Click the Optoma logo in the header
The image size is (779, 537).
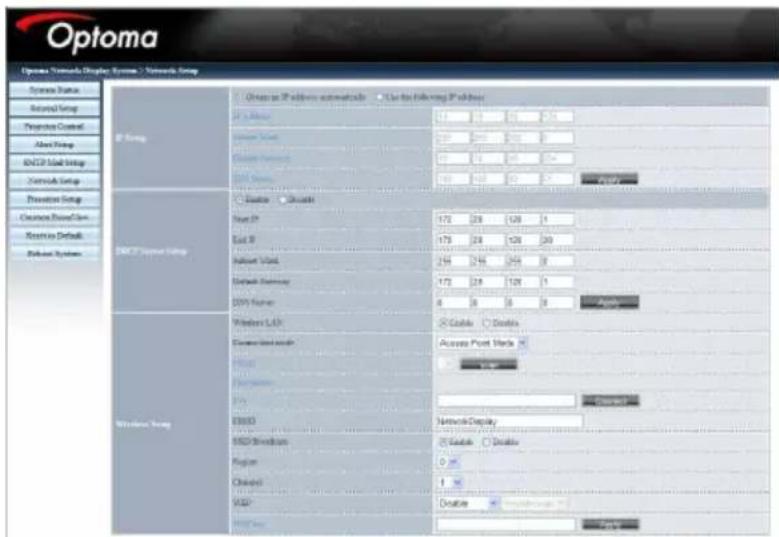tap(87, 33)
